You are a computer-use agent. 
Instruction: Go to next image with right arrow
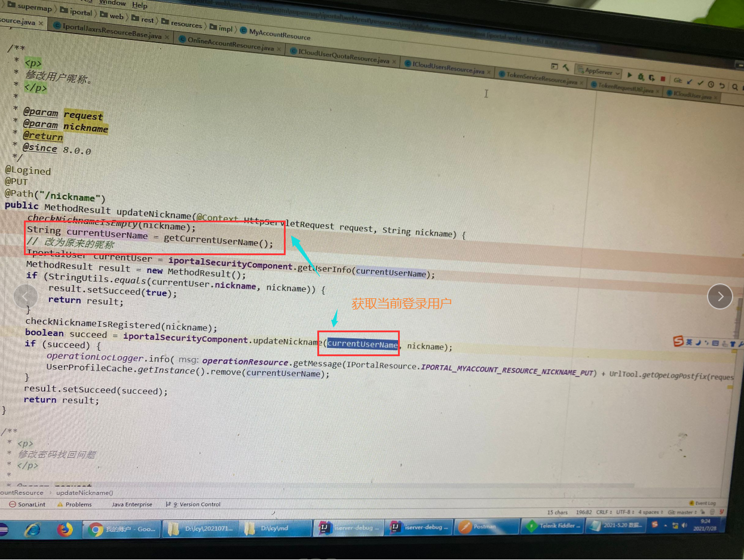[x=719, y=296]
